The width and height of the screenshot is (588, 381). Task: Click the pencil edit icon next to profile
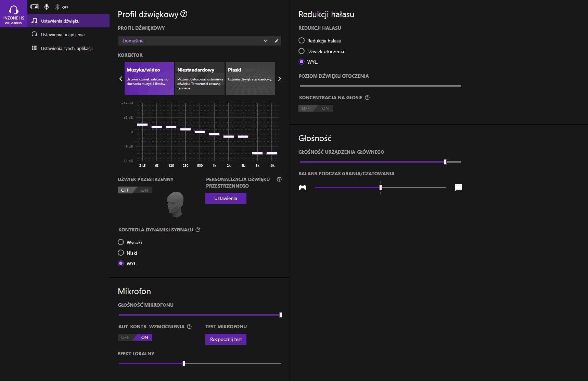276,41
